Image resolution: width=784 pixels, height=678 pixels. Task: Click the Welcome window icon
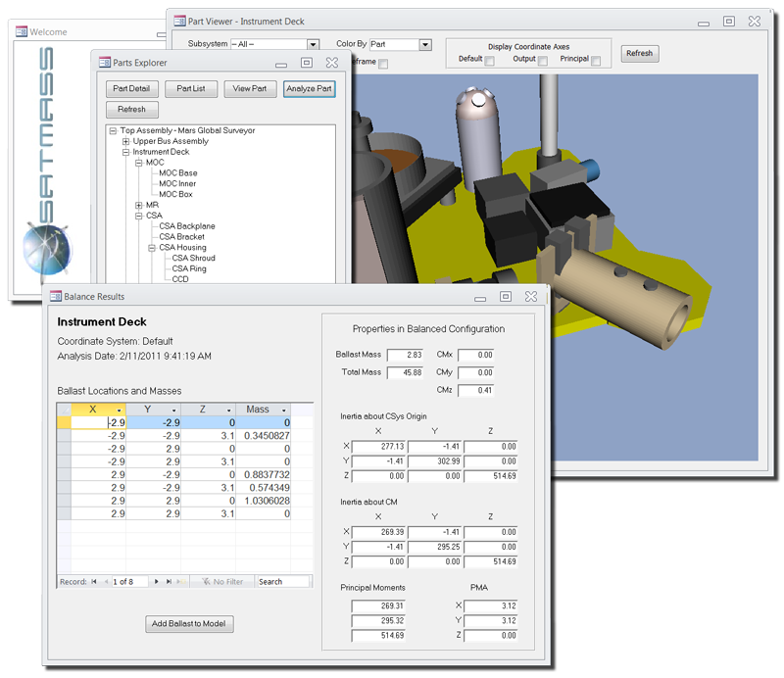[22, 32]
